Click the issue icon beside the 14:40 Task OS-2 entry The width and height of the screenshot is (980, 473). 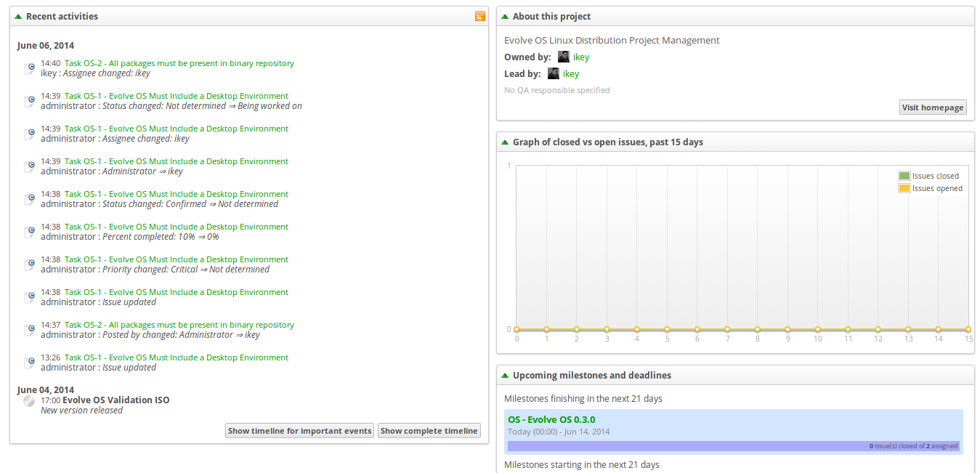point(30,68)
